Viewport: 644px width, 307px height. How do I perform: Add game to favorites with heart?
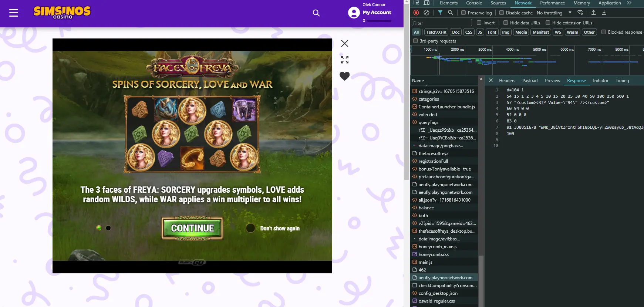click(344, 76)
